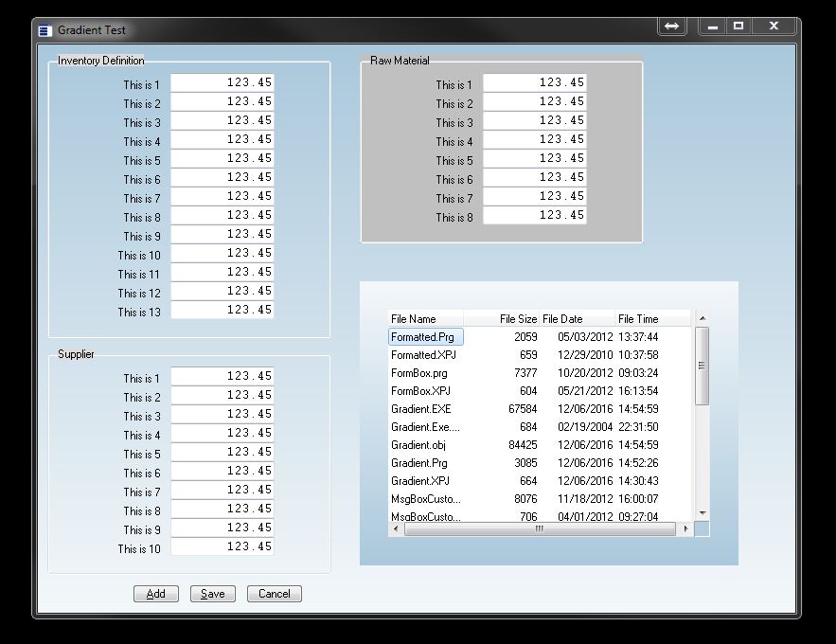Focus the Inventory Definition "This is 13" field
The image size is (836, 644).
[222, 310]
